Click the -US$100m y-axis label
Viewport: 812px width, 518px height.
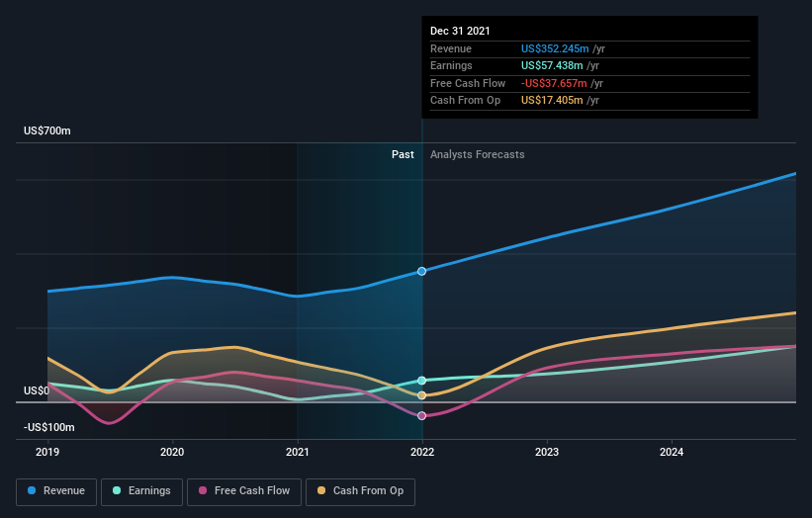(x=49, y=427)
